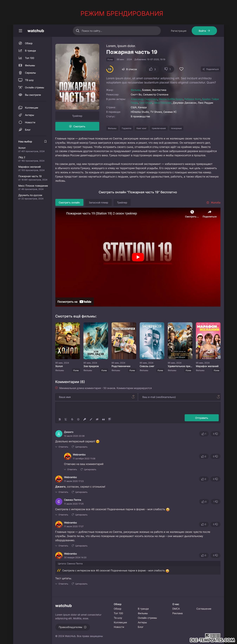Click the watch later clock icon on video

click(x=192, y=212)
